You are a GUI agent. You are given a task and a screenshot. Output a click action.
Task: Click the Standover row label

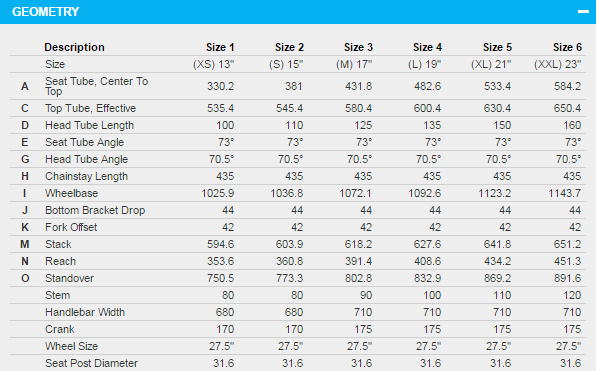pos(69,278)
